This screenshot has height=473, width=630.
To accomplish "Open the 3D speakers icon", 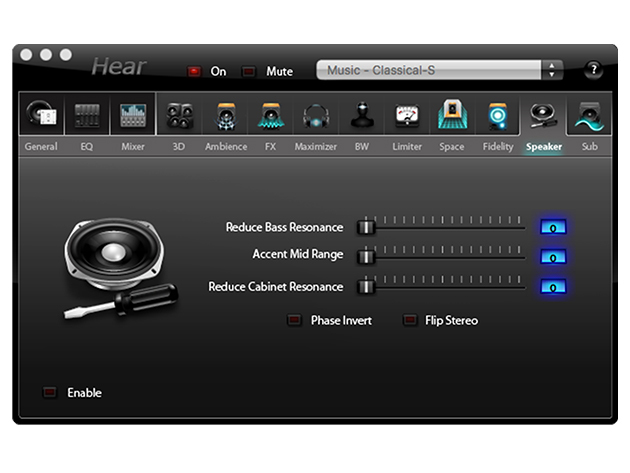I will pos(180,115).
